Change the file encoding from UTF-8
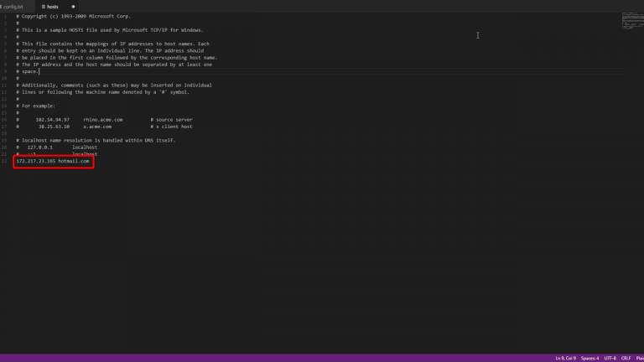644x362 pixels. click(x=610, y=359)
